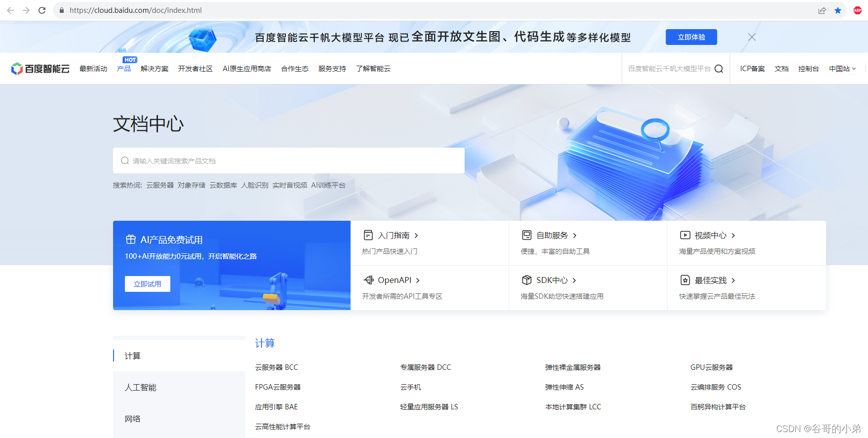Open the 控制台 link
The width and height of the screenshot is (868, 438).
(809, 69)
